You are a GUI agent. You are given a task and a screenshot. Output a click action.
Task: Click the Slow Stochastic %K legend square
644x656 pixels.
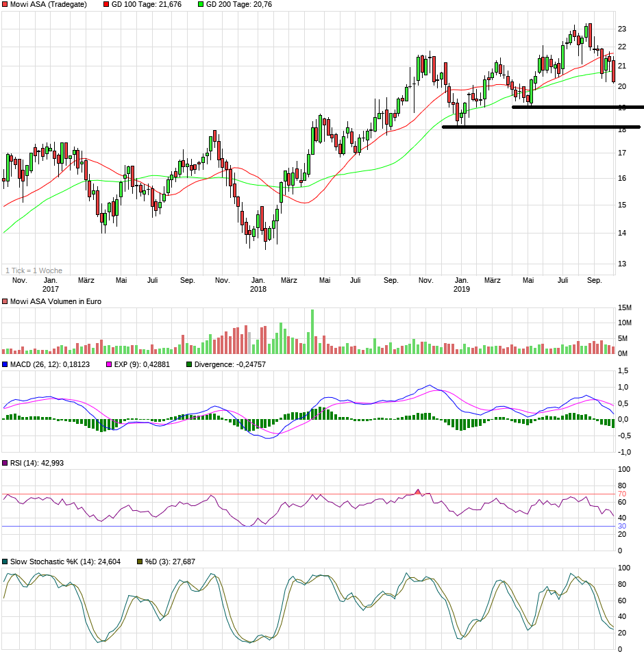point(5,562)
